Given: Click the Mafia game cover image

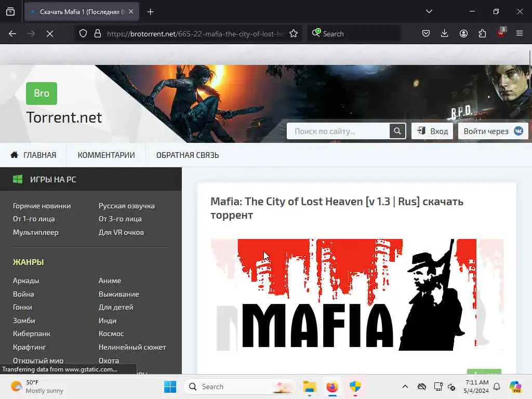Looking at the screenshot, I should click(x=356, y=295).
